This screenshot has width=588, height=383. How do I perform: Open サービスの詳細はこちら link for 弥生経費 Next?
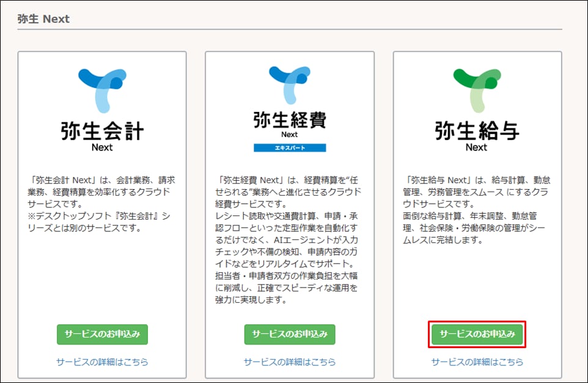[x=290, y=362]
